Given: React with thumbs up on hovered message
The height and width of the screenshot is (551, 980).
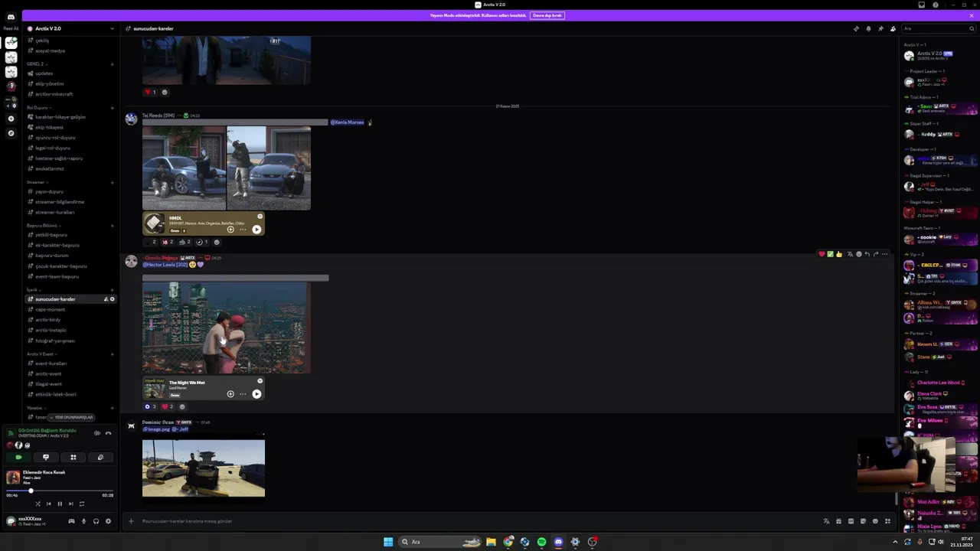Looking at the screenshot, I should (x=839, y=254).
